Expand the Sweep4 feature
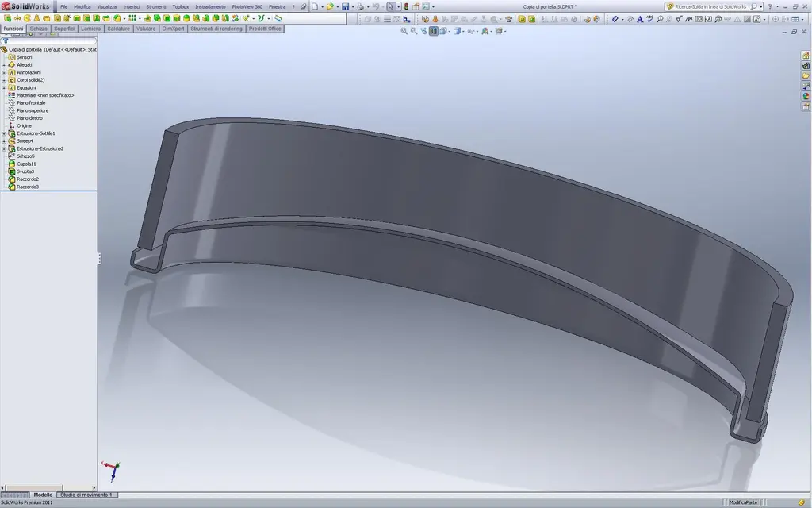The height and width of the screenshot is (508, 812). click(x=4, y=141)
